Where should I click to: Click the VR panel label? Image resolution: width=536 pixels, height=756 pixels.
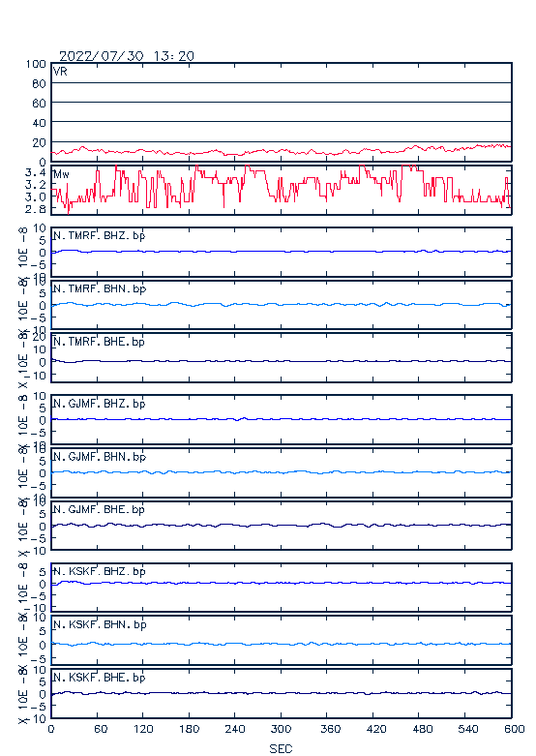(60, 72)
